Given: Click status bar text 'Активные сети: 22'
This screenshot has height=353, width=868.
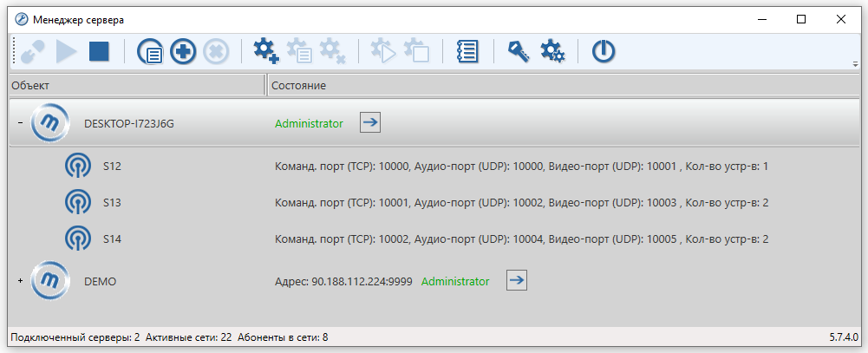Looking at the screenshot, I should click(189, 337).
